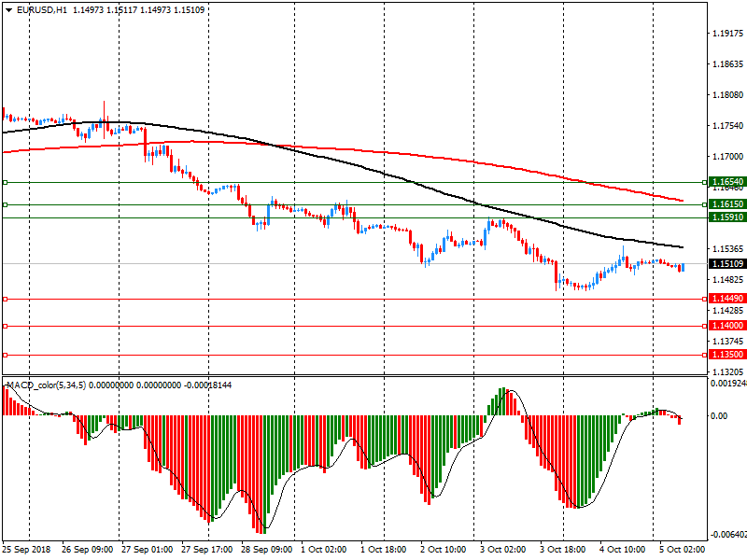Viewport: 747px width, 560px height.
Task: Click the black current price tag 1.15109
Action: tap(726, 264)
